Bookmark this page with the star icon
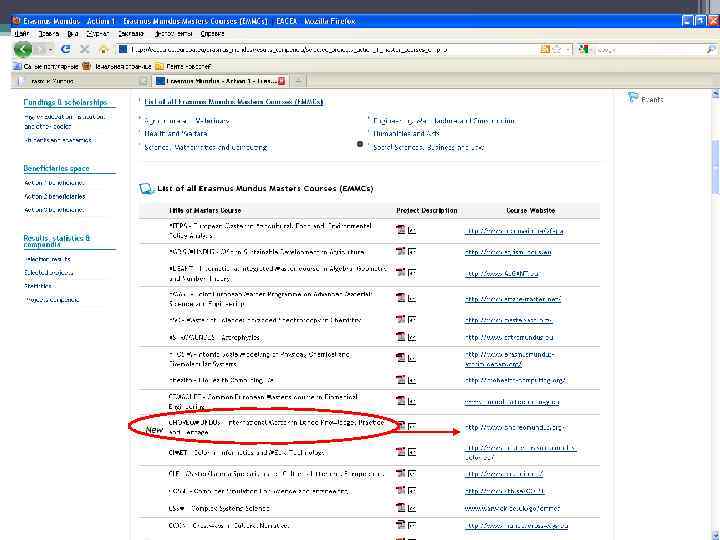Screen dimensions: 720x540 557,49
